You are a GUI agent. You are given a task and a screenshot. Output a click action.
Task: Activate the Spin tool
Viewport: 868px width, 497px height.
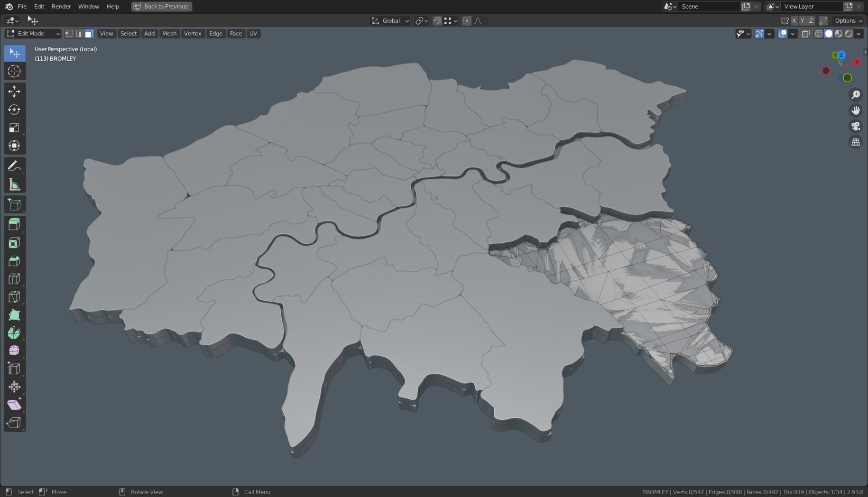point(14,333)
